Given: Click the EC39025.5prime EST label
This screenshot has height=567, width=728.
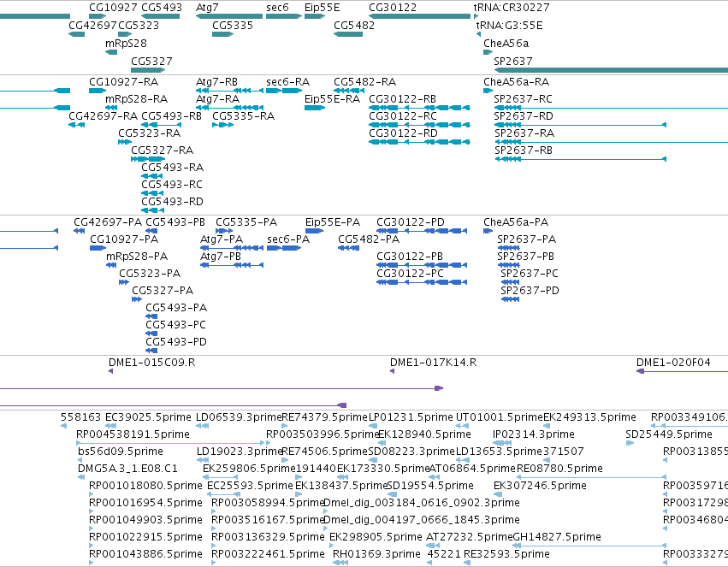Looking at the screenshot, I should (148, 417).
